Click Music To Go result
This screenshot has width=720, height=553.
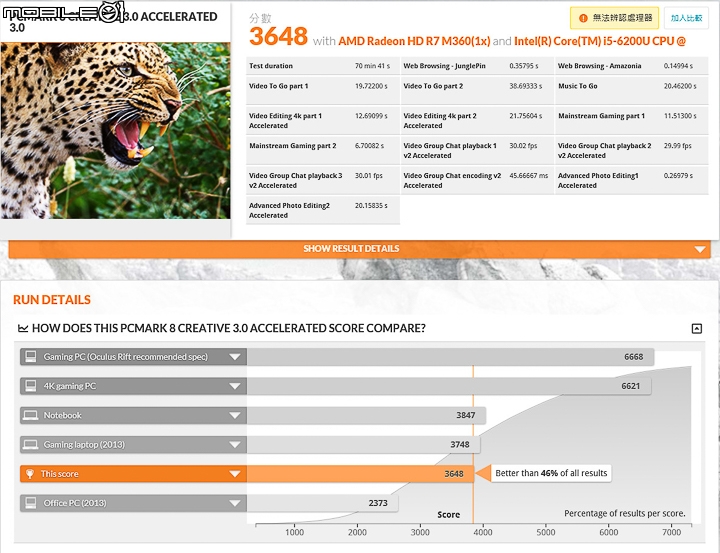[x=631, y=90]
